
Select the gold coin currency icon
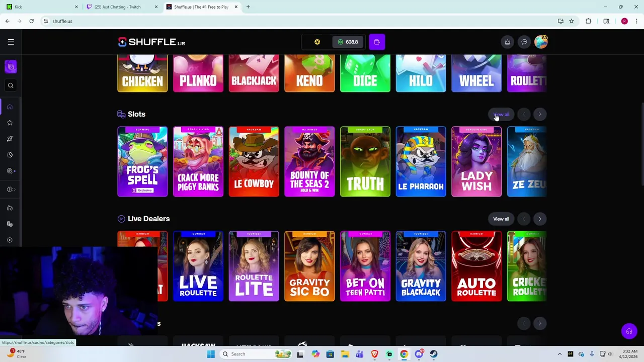click(x=317, y=42)
